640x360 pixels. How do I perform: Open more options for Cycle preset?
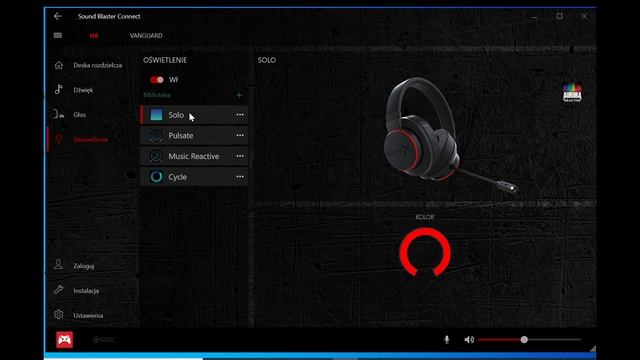coord(240,177)
